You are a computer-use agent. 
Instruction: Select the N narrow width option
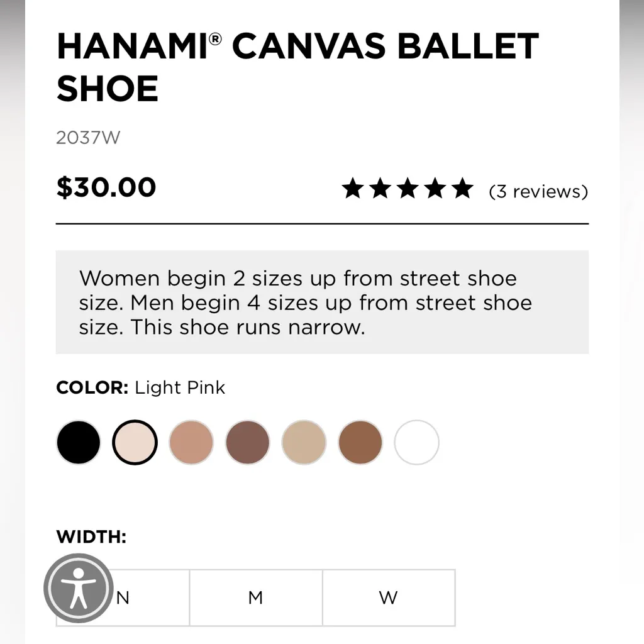click(x=122, y=598)
